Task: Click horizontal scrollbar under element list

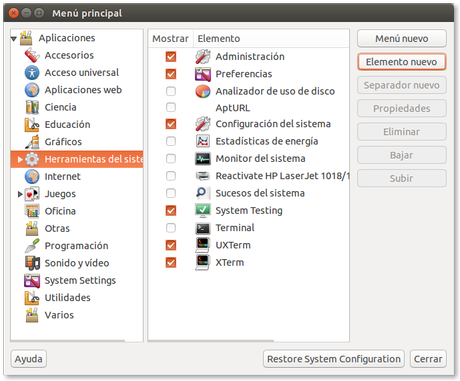Action: pos(211,341)
